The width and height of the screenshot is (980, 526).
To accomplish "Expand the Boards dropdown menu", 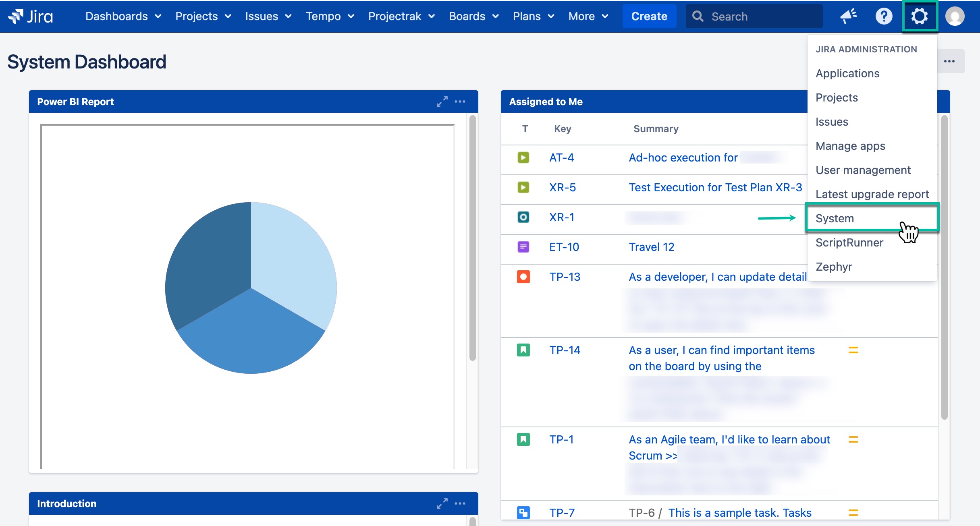I will click(x=474, y=16).
